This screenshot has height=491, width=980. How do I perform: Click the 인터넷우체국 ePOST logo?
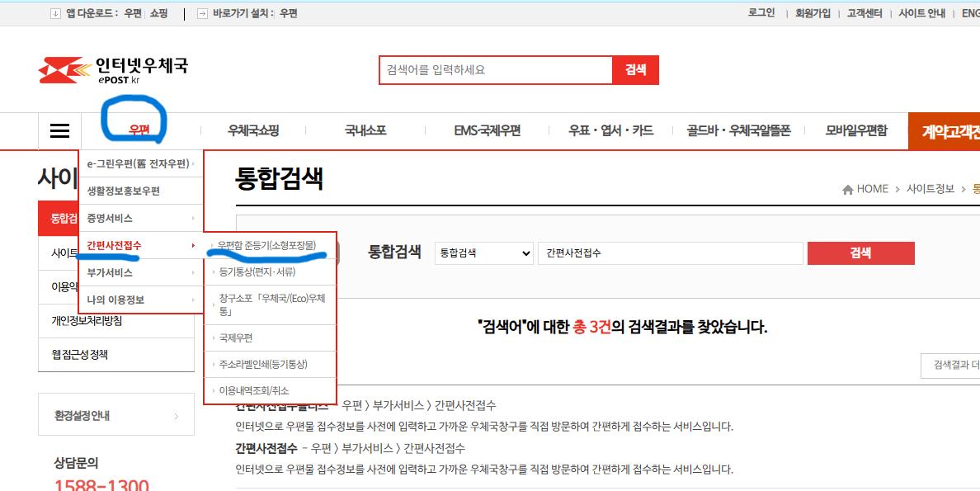coord(113,70)
